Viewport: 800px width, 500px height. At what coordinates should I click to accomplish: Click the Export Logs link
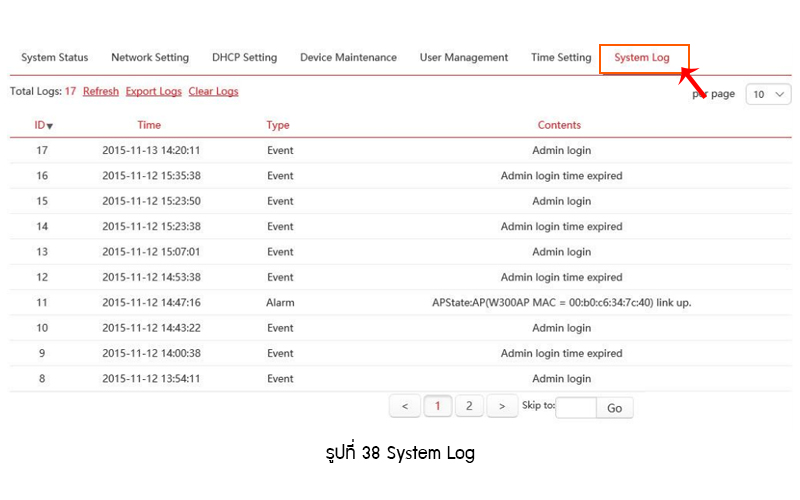click(153, 92)
